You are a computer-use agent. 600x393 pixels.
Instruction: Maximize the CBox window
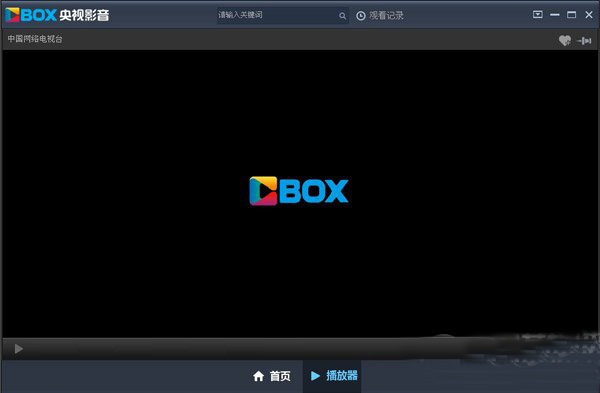[572, 15]
